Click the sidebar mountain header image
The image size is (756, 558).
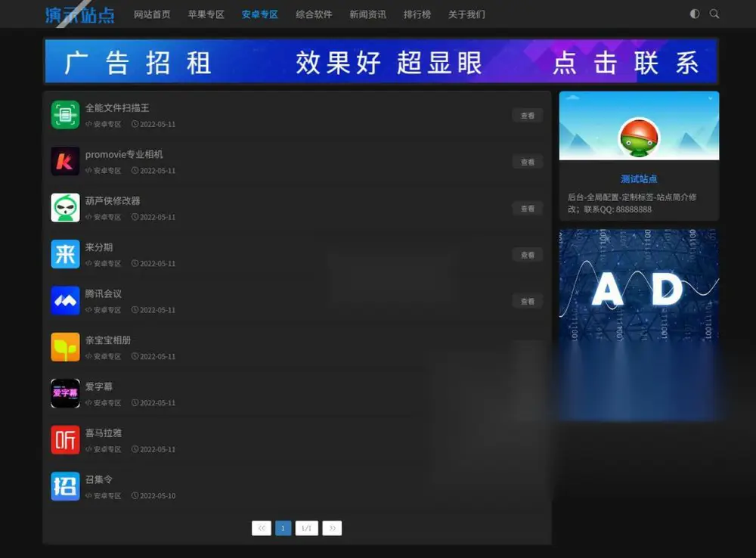(639, 126)
